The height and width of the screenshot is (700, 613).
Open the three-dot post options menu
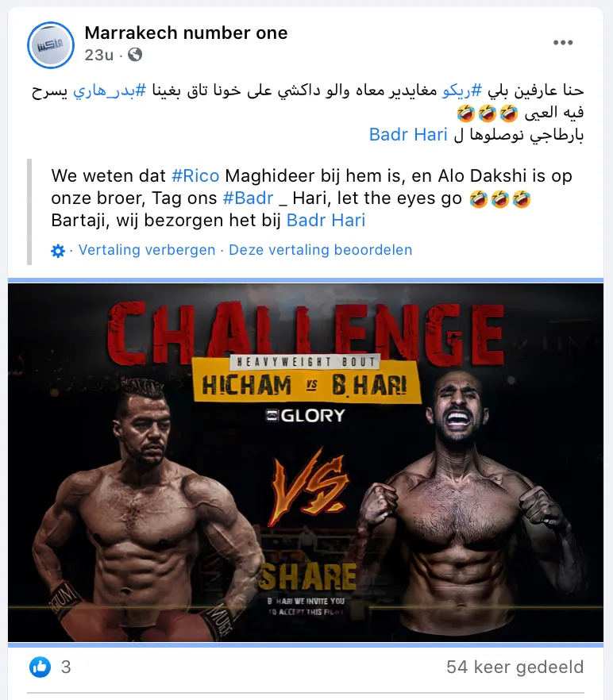[x=562, y=42]
